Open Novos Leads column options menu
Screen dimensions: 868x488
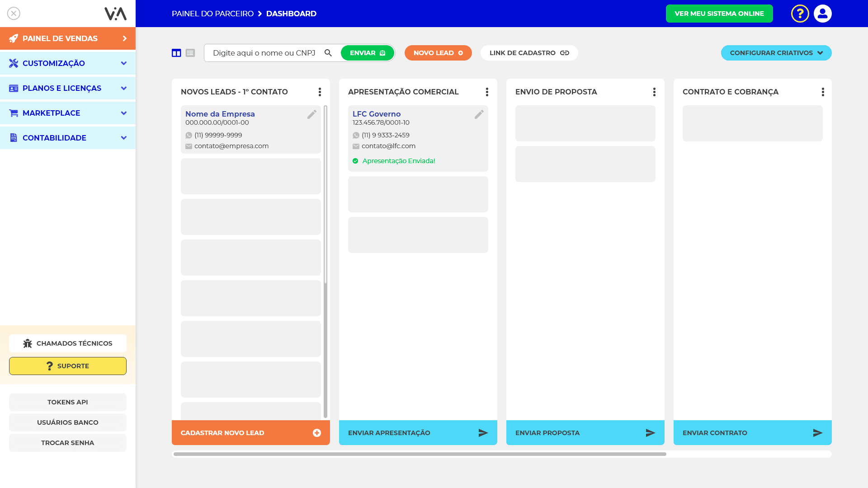click(320, 92)
